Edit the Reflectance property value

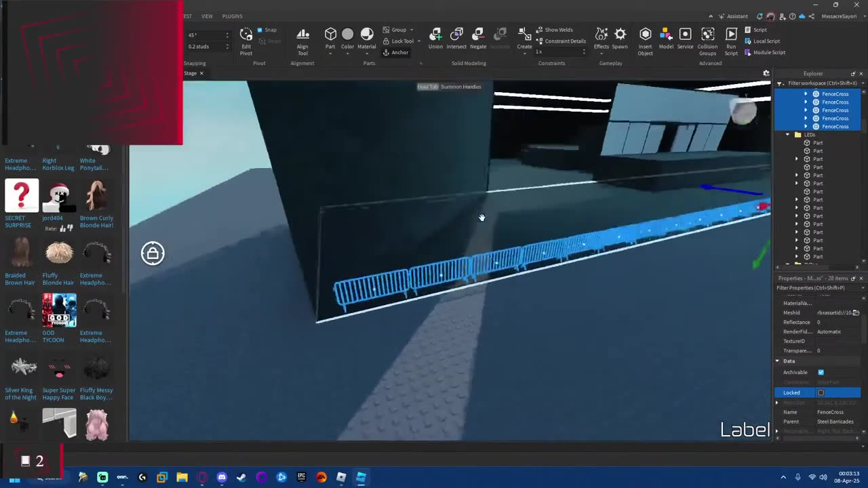[x=837, y=322]
